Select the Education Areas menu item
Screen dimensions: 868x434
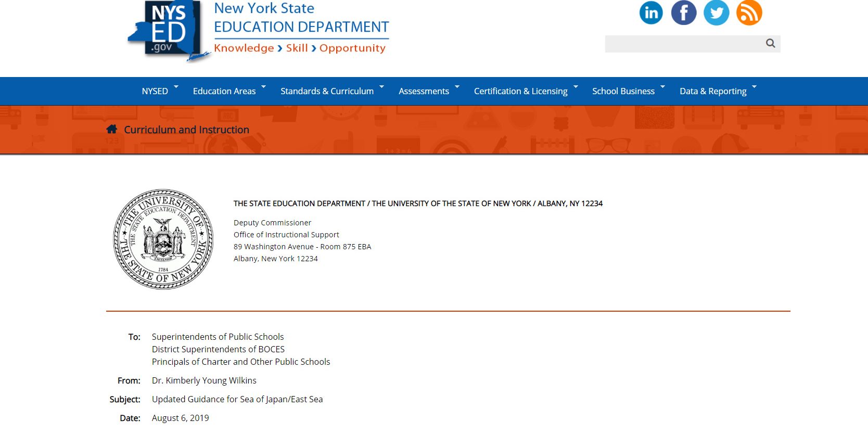tap(224, 91)
